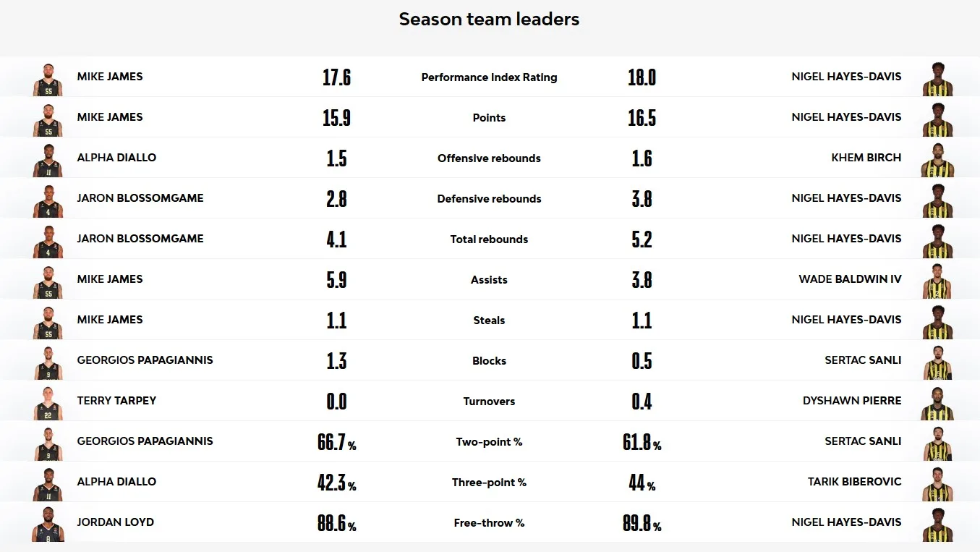Image resolution: width=980 pixels, height=552 pixels.
Task: Click Nigel Hayes-Davis photo in Points row
Action: [937, 119]
